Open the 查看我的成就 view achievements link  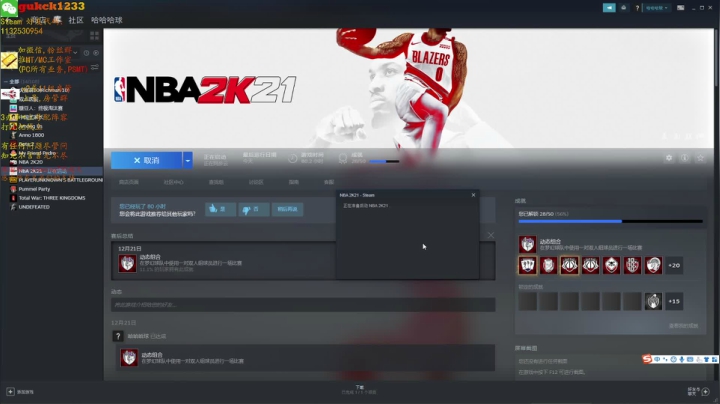[x=683, y=326]
